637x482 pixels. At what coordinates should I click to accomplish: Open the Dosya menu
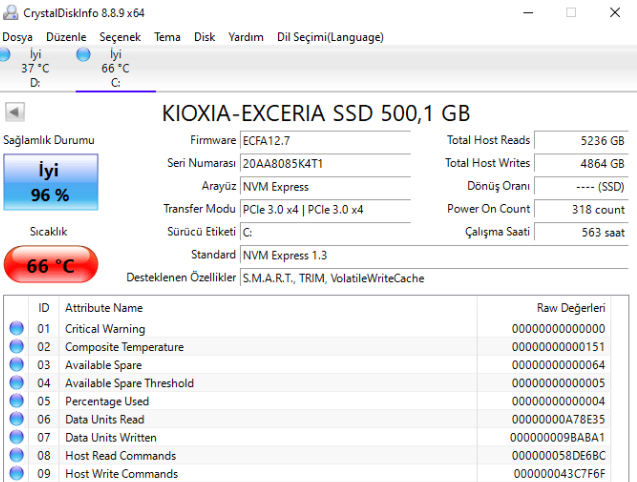[17, 37]
